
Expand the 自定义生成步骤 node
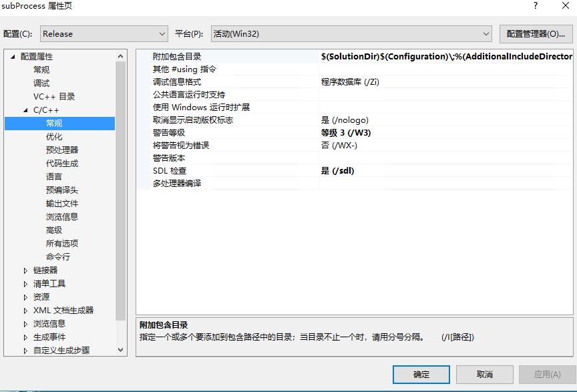click(24, 350)
